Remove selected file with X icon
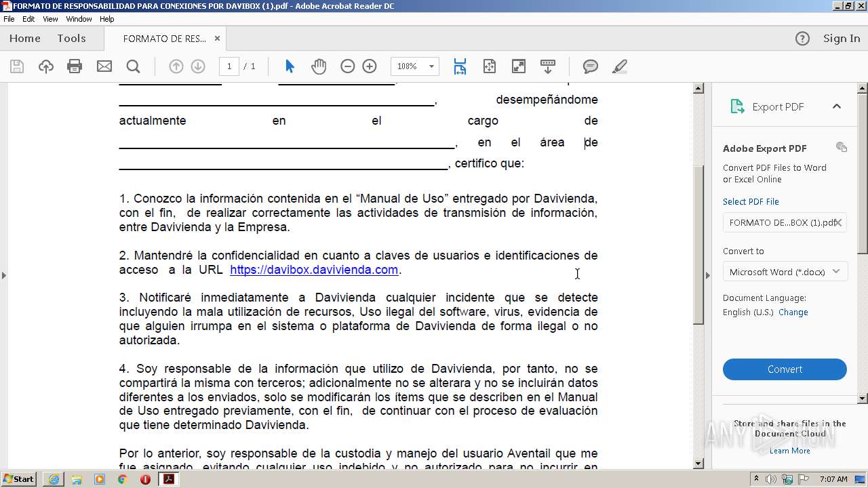This screenshot has height=488, width=868. tap(838, 222)
